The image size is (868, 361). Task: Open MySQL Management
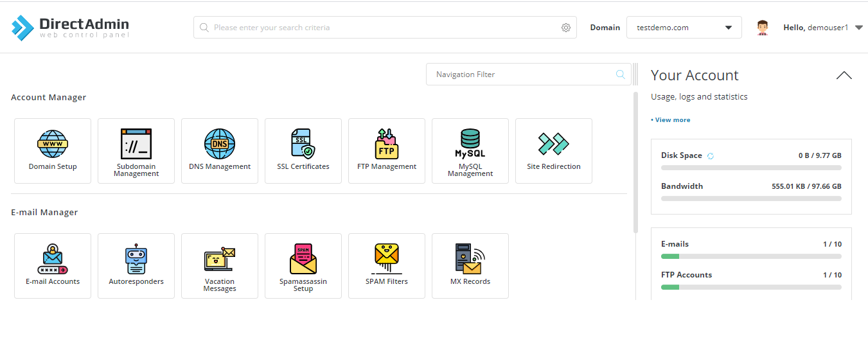(x=470, y=151)
